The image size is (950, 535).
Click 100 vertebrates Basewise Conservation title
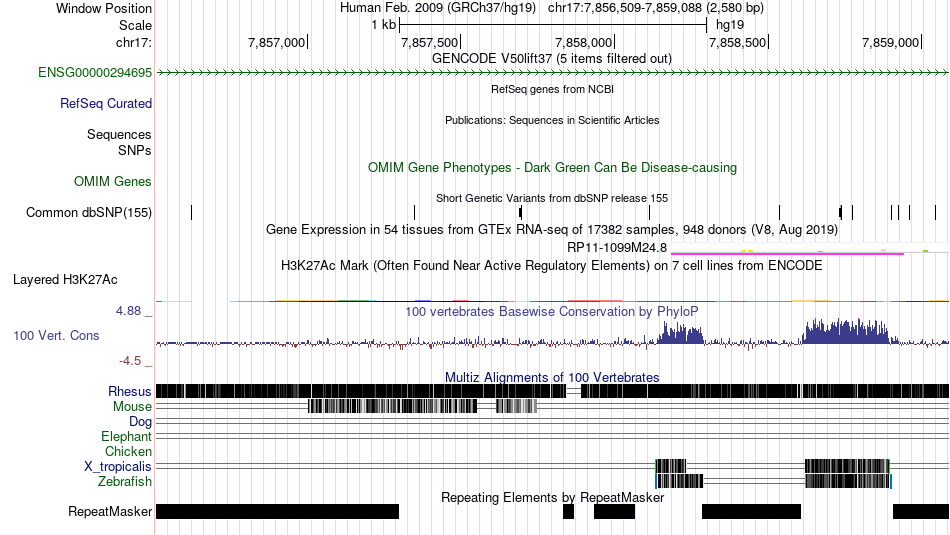551,311
